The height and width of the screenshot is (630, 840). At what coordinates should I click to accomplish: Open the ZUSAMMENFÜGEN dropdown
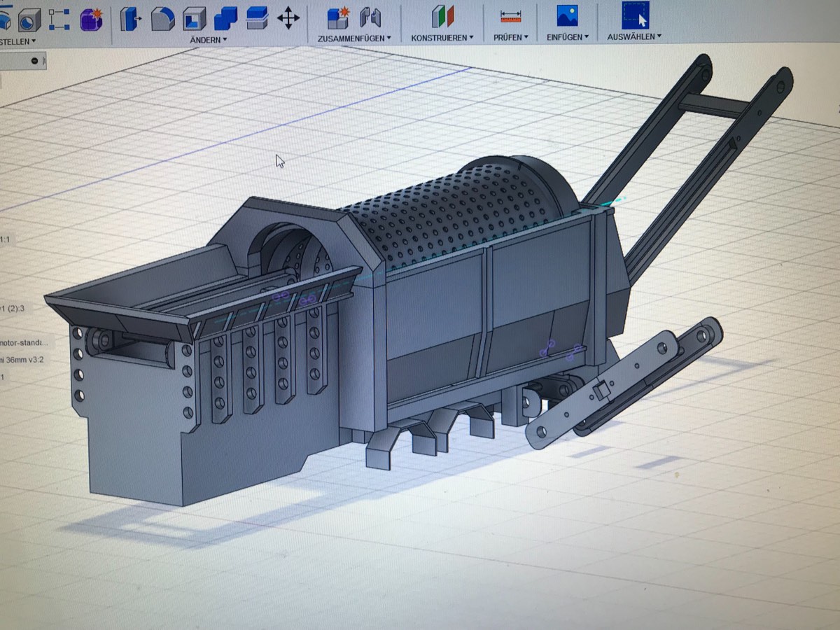354,38
